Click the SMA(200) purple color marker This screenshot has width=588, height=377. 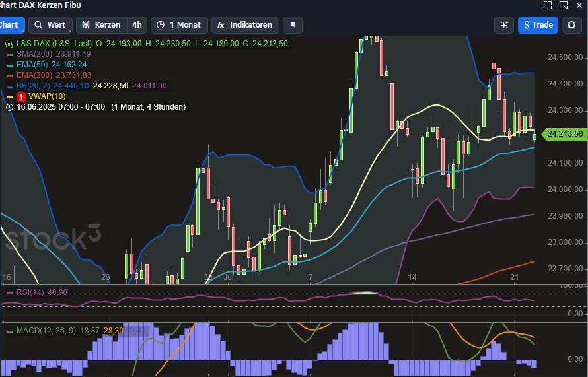(x=10, y=55)
